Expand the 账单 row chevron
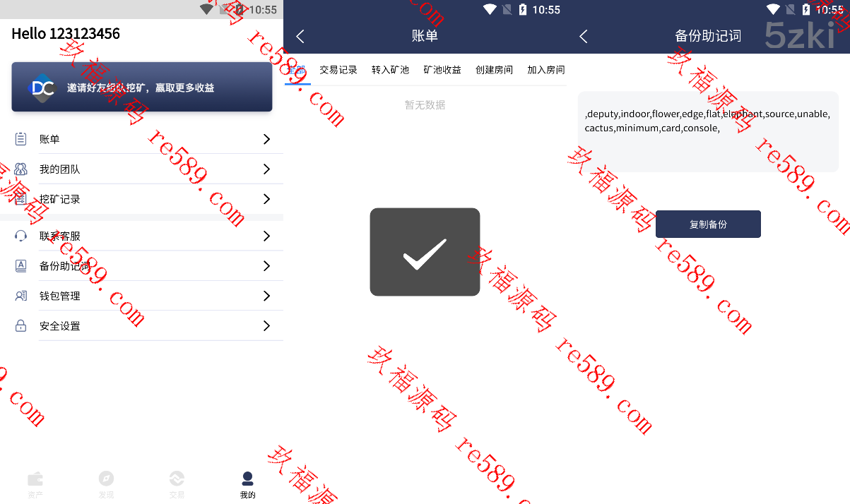 coord(266,139)
